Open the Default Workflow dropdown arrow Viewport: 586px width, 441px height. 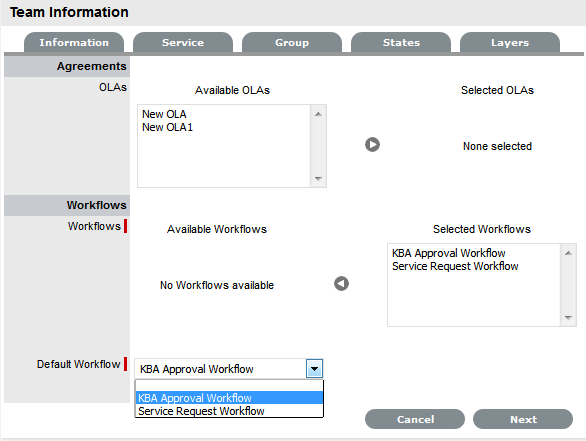(314, 369)
